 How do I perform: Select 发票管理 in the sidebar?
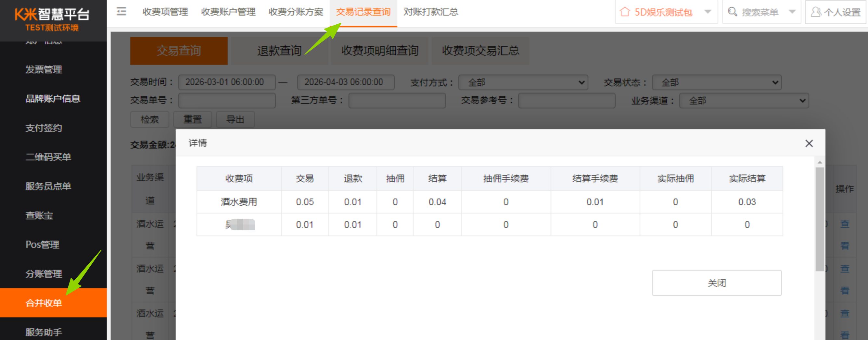click(44, 70)
